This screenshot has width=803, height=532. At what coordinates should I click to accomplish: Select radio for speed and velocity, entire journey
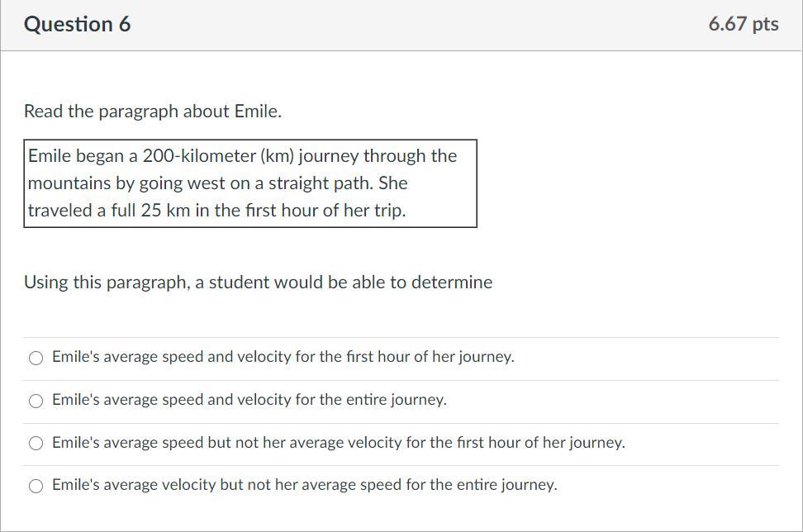pyautogui.click(x=36, y=401)
